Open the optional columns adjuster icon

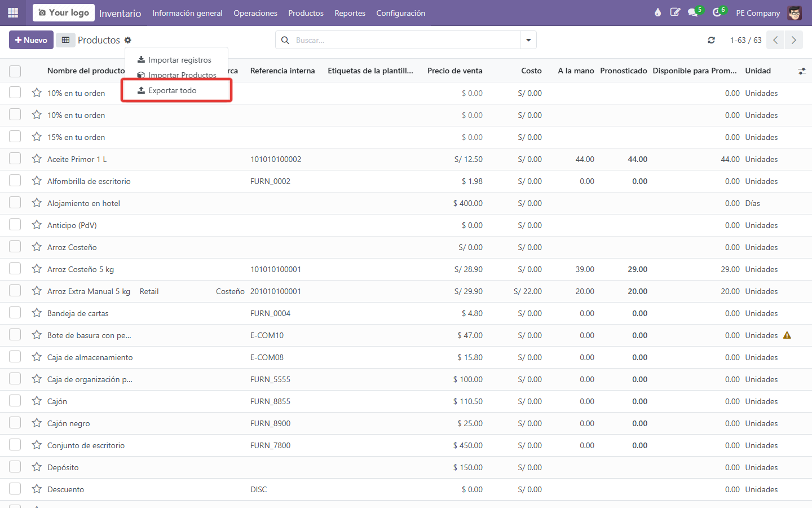[x=802, y=71]
